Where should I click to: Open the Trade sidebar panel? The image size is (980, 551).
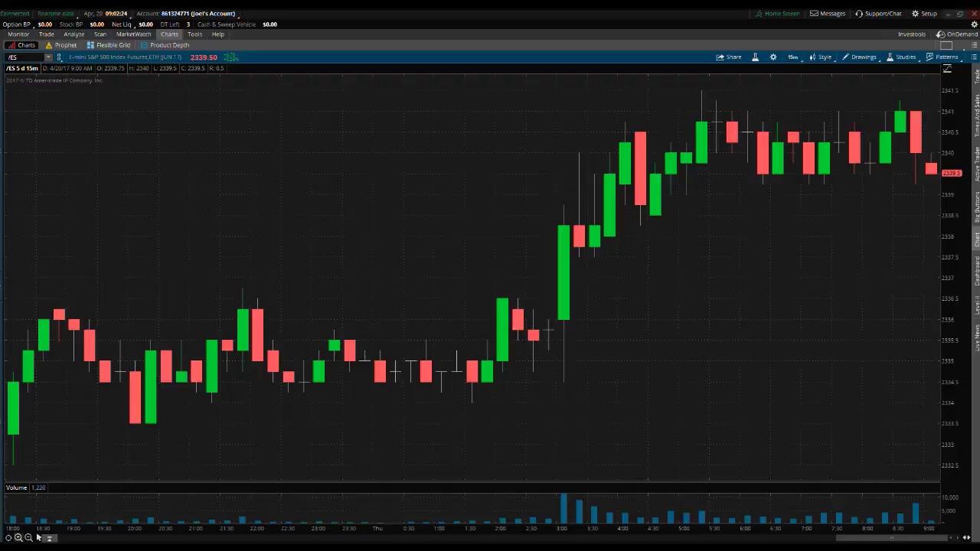(x=976, y=77)
